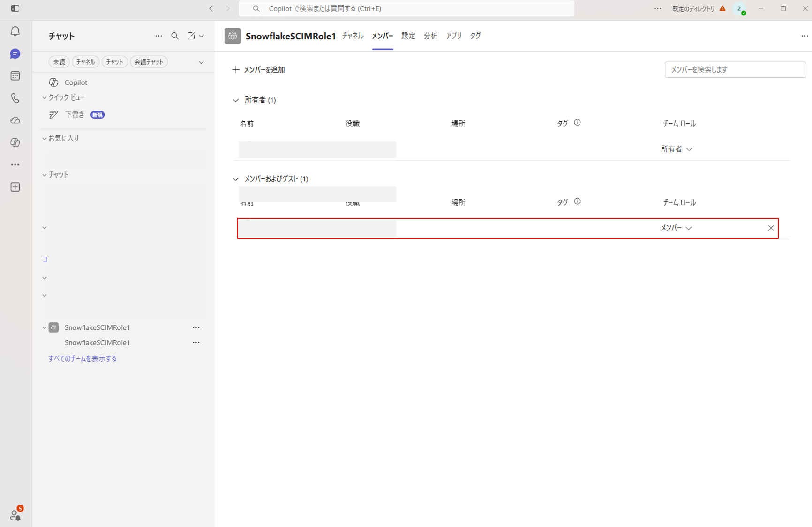Filter chats by 会議チャット
The image size is (812, 527).
149,62
